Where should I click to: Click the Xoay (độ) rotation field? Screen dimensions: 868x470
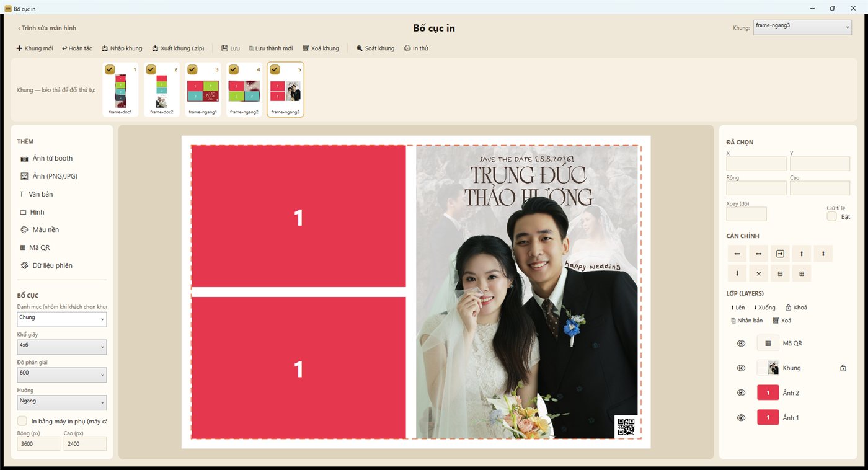tap(746, 214)
